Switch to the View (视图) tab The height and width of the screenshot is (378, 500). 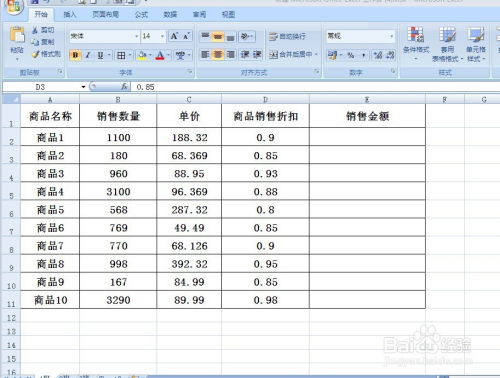pyautogui.click(x=228, y=14)
